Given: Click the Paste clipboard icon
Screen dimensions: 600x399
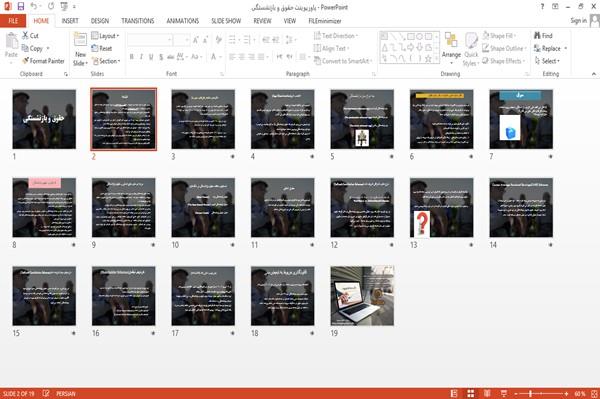Looking at the screenshot, I should (x=11, y=41).
